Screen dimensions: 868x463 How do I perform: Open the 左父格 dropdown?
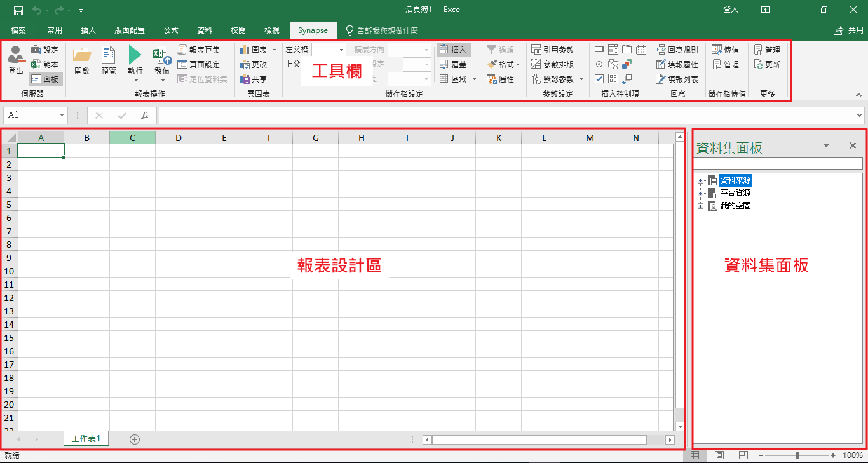[341, 50]
